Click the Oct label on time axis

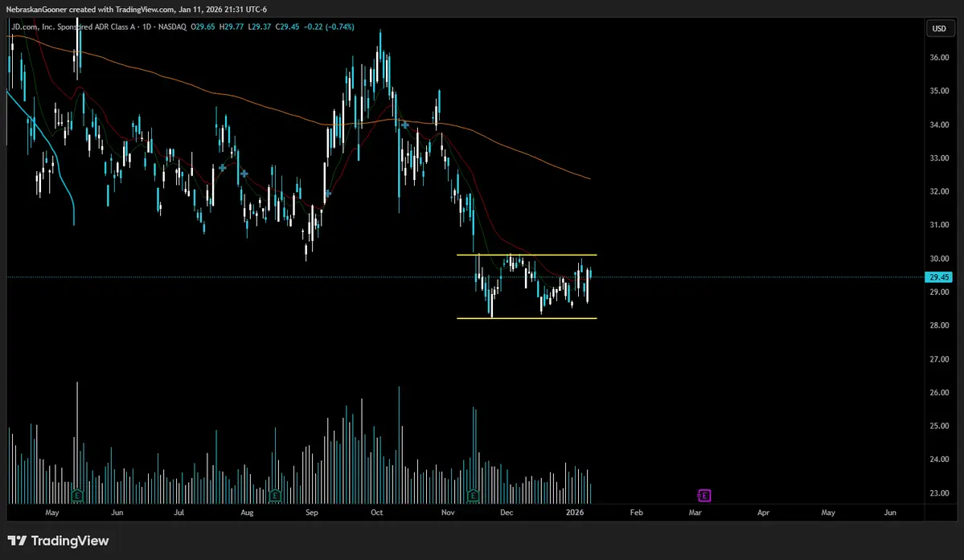377,512
